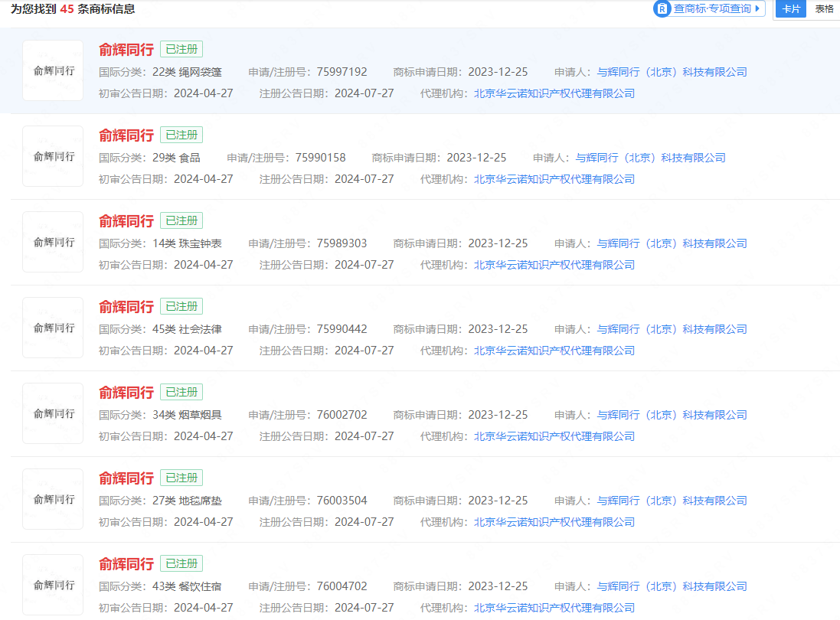The width and height of the screenshot is (840, 620).
Task: Open applicant link in 27类 地毯席垫 row
Action: (672, 501)
